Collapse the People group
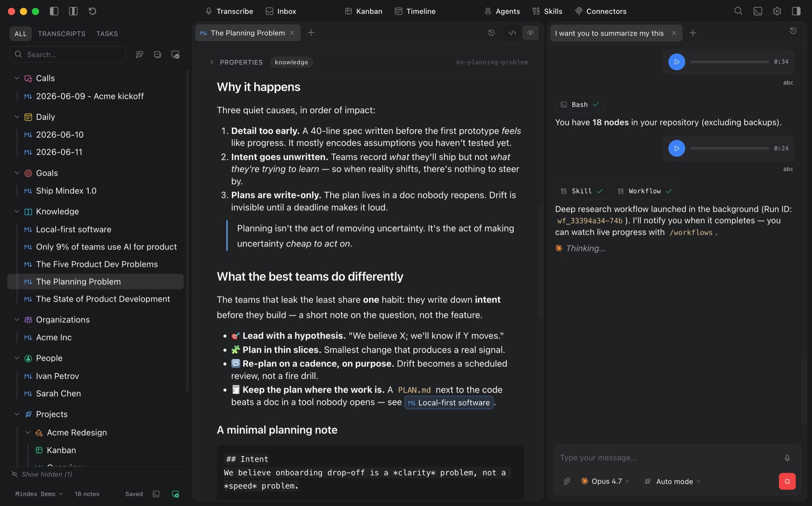Viewport: 812px width, 506px height. point(17,358)
